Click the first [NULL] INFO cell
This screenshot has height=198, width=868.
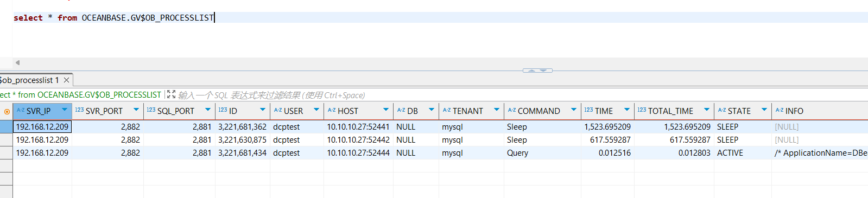click(x=820, y=126)
